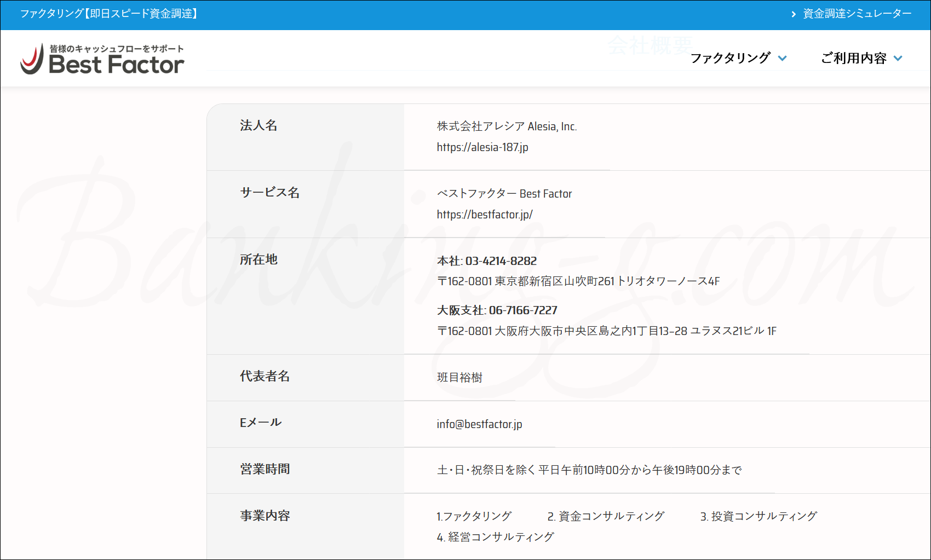Select the ベストファクター Best Factor text
Viewport: 931px width, 560px height.
point(504,194)
